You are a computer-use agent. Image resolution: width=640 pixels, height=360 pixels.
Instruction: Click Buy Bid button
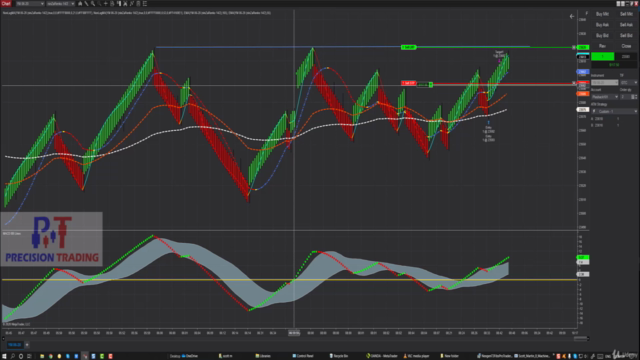coord(602,36)
